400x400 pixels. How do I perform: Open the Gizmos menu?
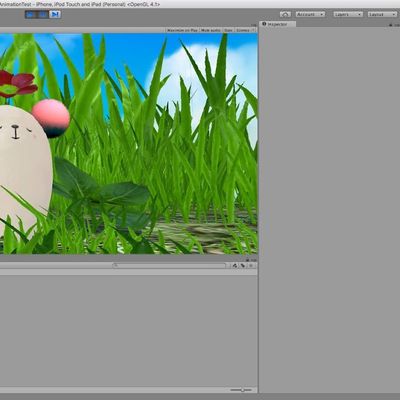coord(243,30)
